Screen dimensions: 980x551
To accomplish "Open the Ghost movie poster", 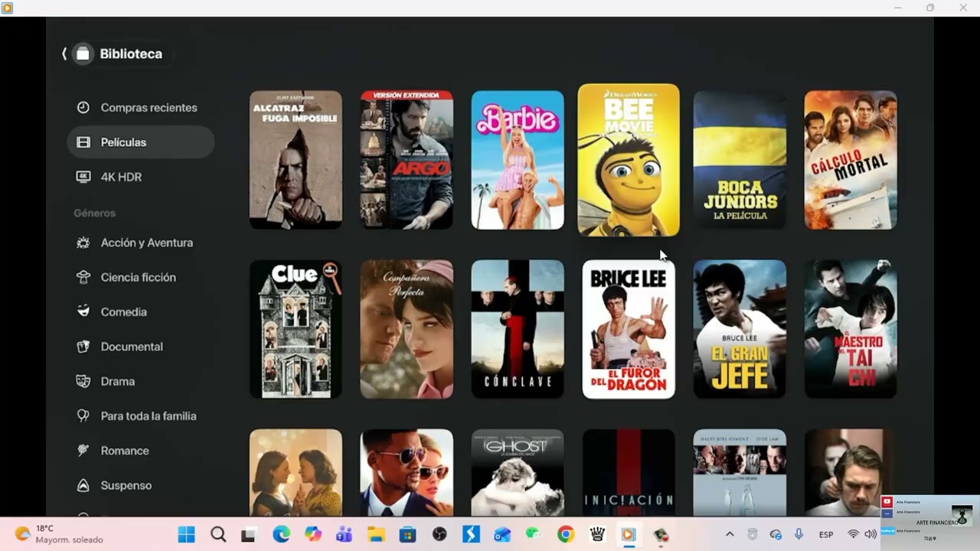I will pyautogui.click(x=518, y=472).
